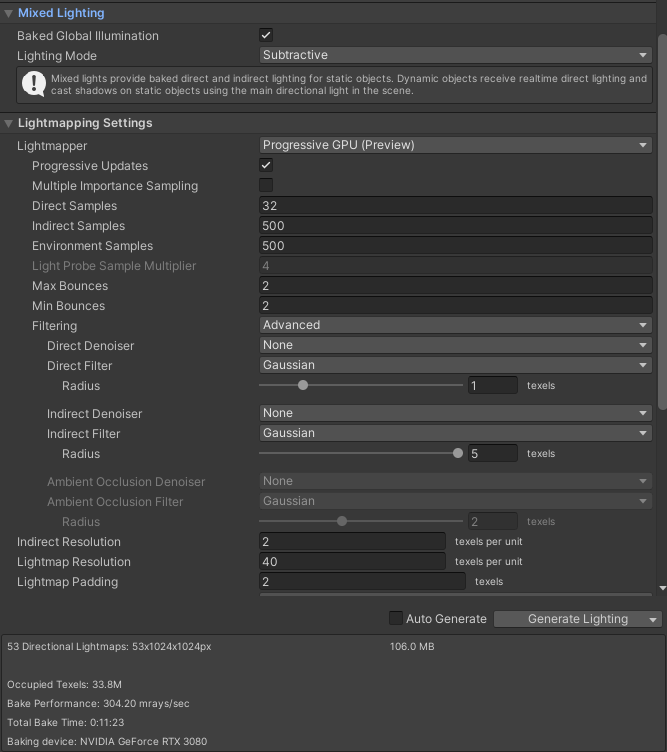Click the Min Bounces field
The image size is (667, 752).
click(x=456, y=306)
